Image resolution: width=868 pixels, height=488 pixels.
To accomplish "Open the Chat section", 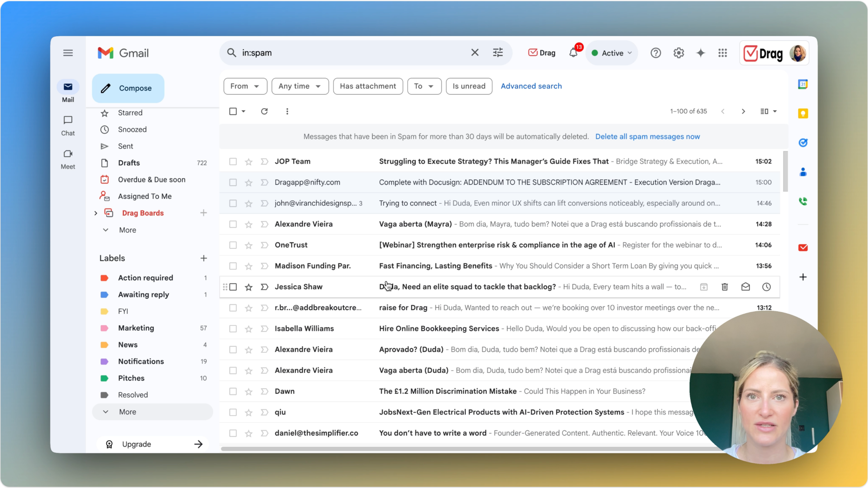I will click(68, 125).
